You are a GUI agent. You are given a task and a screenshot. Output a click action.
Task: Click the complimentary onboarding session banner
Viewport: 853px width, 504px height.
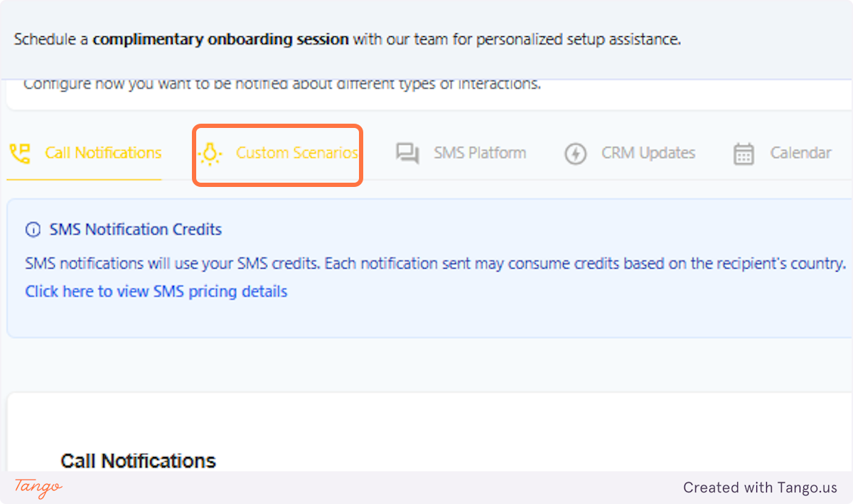pyautogui.click(x=347, y=39)
